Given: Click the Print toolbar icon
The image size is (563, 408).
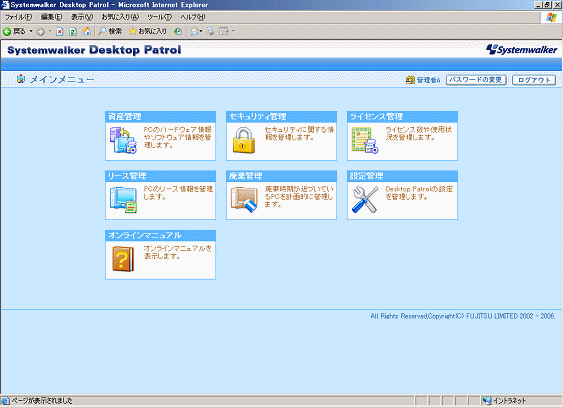Looking at the screenshot, I should click(x=210, y=32).
